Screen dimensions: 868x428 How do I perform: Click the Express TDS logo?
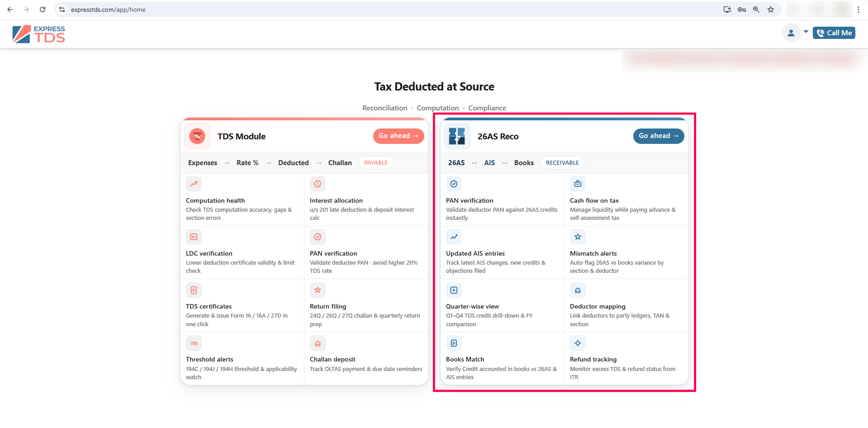click(39, 34)
